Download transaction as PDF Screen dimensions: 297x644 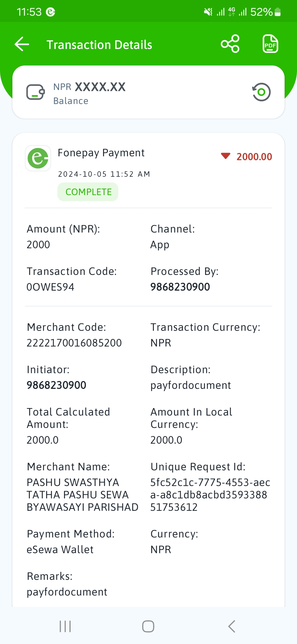click(x=270, y=44)
